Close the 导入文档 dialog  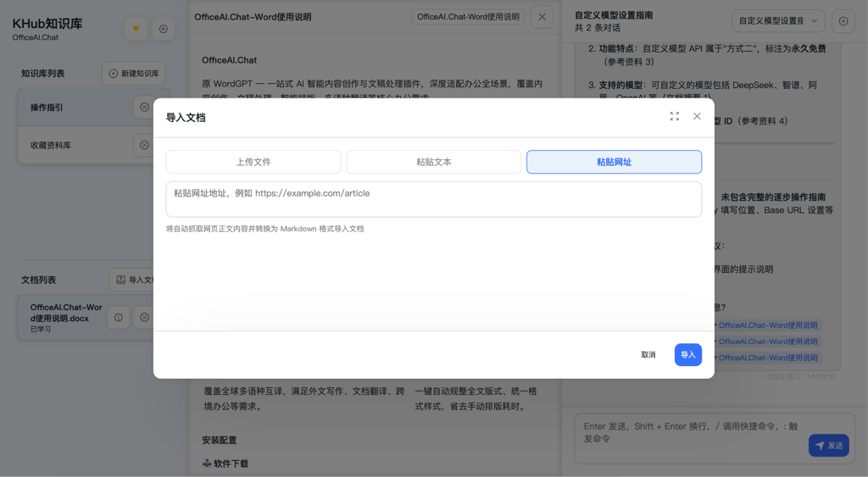pyautogui.click(x=697, y=116)
